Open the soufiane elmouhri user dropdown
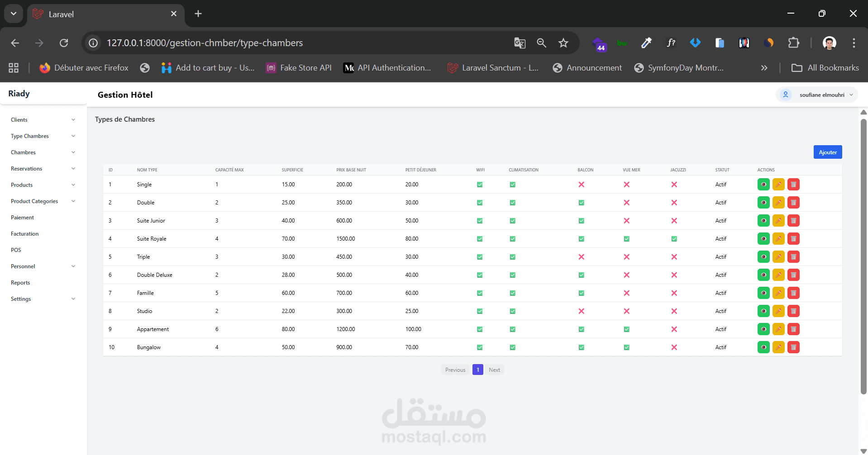868x455 pixels. point(817,95)
